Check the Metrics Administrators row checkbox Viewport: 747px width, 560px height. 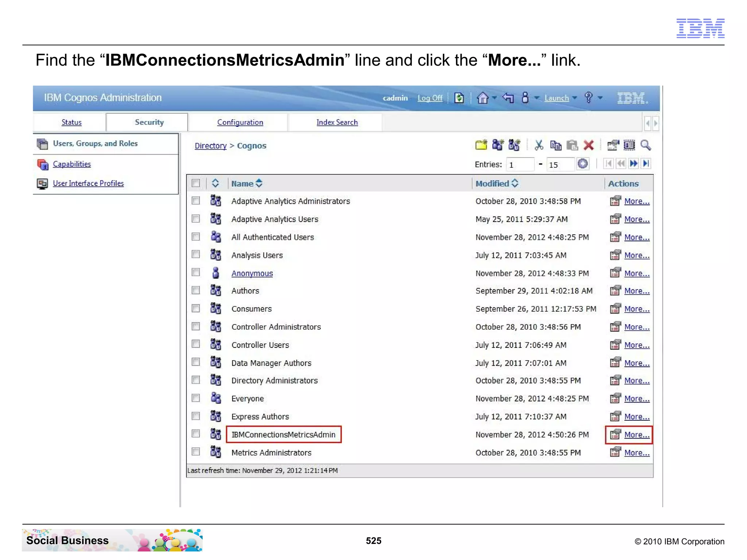(196, 452)
